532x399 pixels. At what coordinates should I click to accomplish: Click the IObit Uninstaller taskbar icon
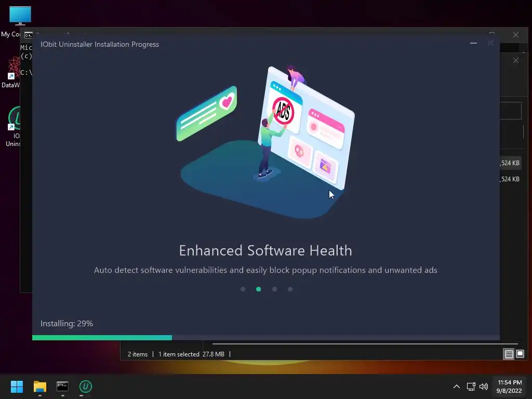click(86, 387)
